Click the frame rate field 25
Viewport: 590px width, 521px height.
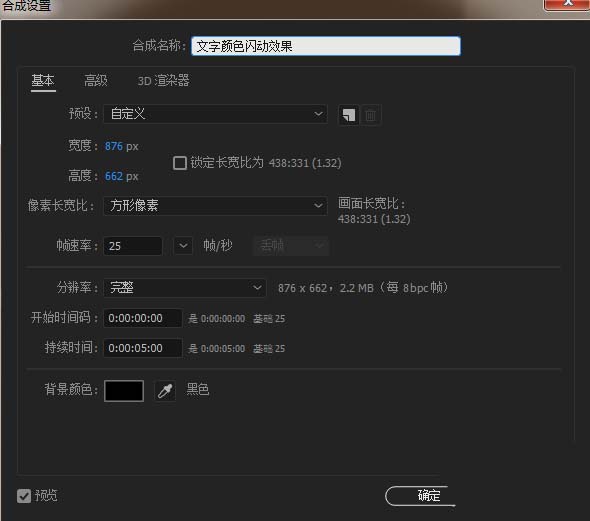[x=133, y=246]
